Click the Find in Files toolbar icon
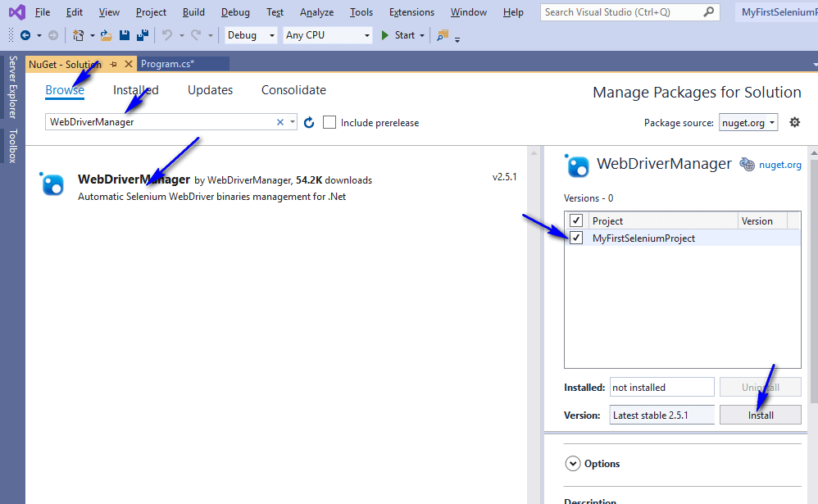 [x=443, y=35]
